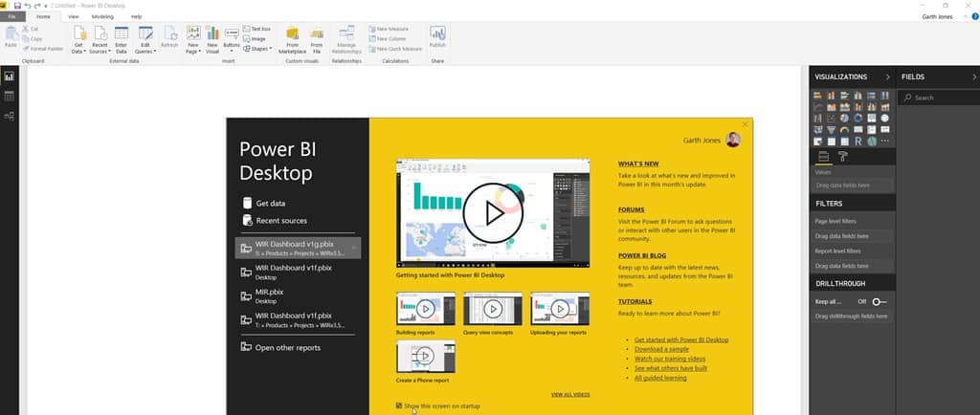
Task: Toggle the Keep all filters switch
Action: (880, 301)
